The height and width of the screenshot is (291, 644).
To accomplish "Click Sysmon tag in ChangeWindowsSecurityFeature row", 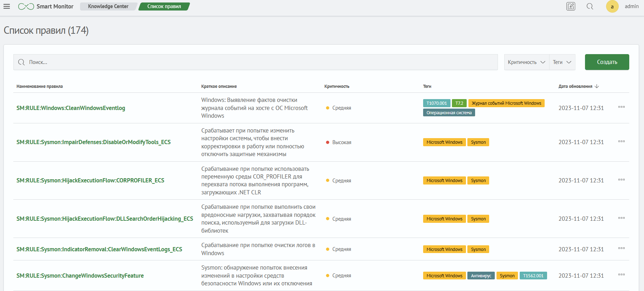I will point(507,276).
